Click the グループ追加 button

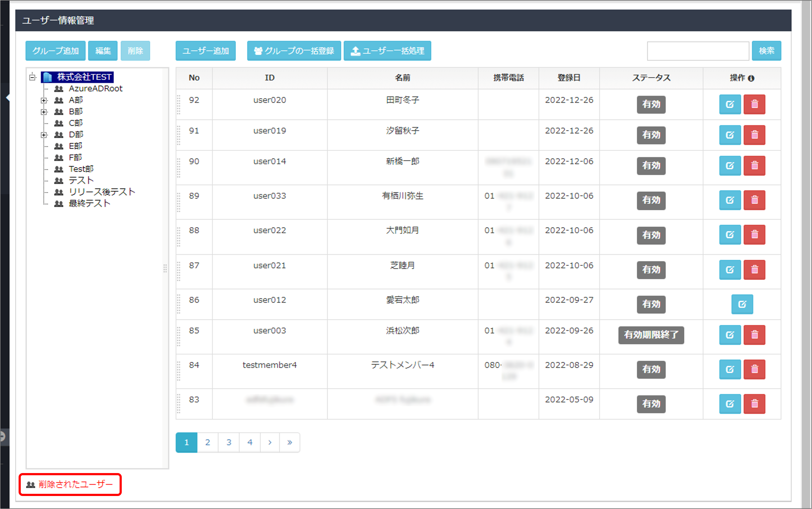tap(55, 51)
